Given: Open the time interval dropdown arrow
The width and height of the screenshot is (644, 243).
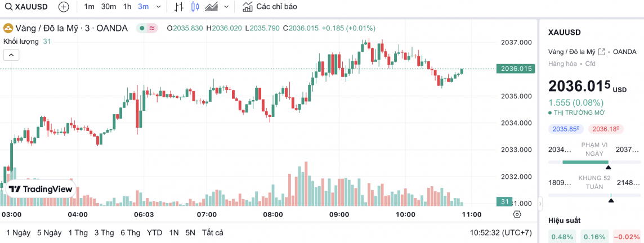Looking at the screenshot, I should coord(158,7).
